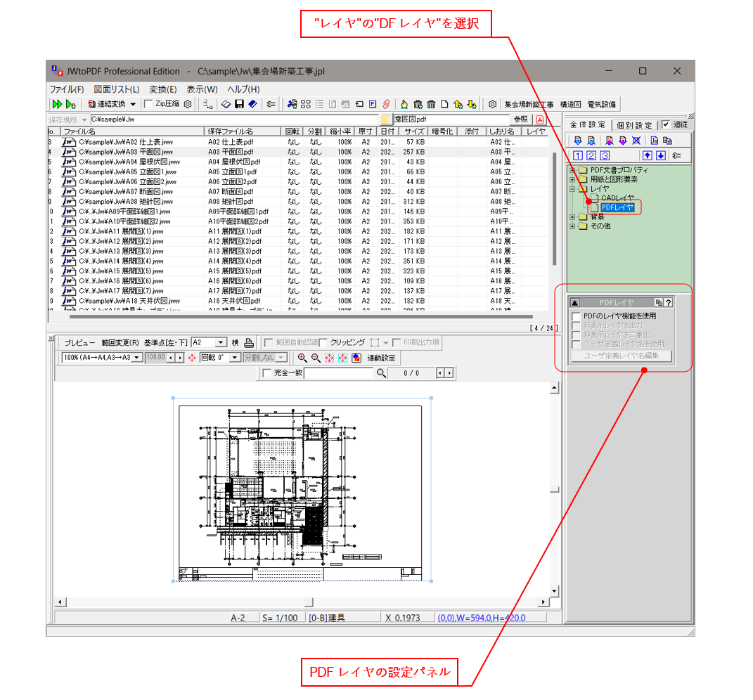Click the green double-arrow convert-all icon
Screen dimensions: 753x700
click(56, 104)
